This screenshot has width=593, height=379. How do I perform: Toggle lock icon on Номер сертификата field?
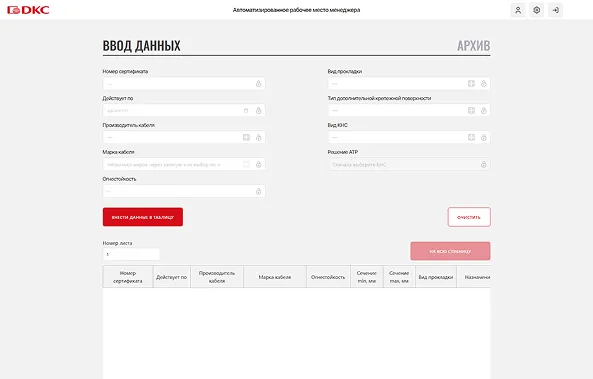pos(259,84)
